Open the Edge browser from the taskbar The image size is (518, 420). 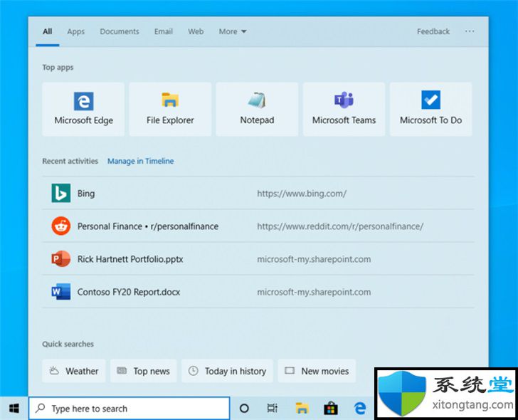coord(360,409)
